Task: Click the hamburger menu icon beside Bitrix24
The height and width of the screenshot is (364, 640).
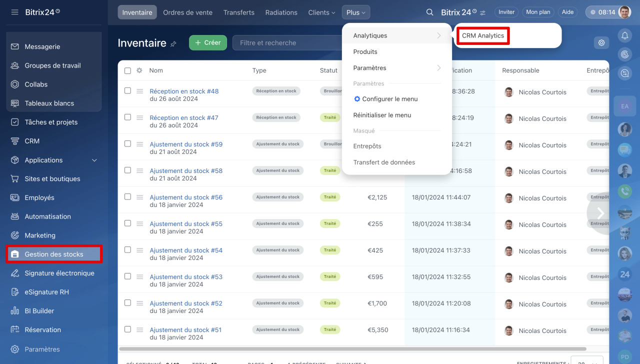Action: (x=14, y=12)
